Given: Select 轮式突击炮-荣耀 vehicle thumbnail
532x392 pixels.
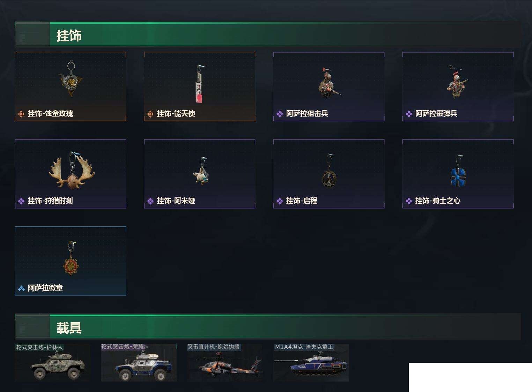Looking at the screenshot, I should 139,362.
